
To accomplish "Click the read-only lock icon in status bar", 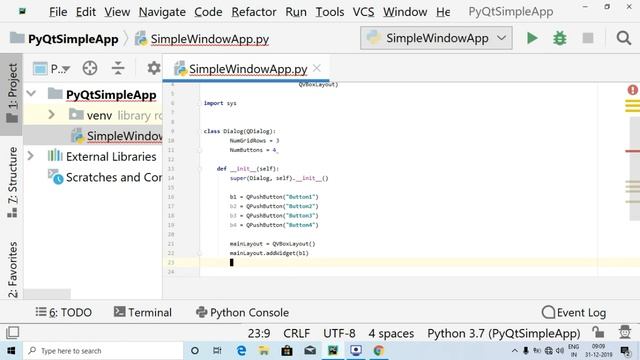I will tap(598, 333).
